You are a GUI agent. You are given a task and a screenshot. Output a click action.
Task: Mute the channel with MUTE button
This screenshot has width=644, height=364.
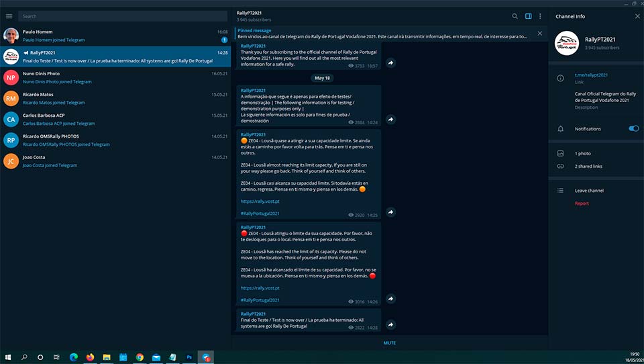pyautogui.click(x=389, y=343)
